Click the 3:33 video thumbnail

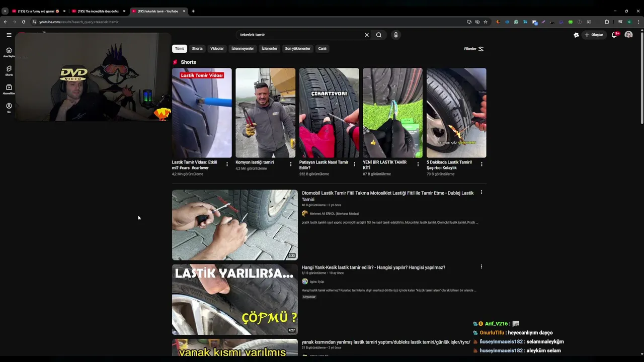pyautogui.click(x=235, y=225)
